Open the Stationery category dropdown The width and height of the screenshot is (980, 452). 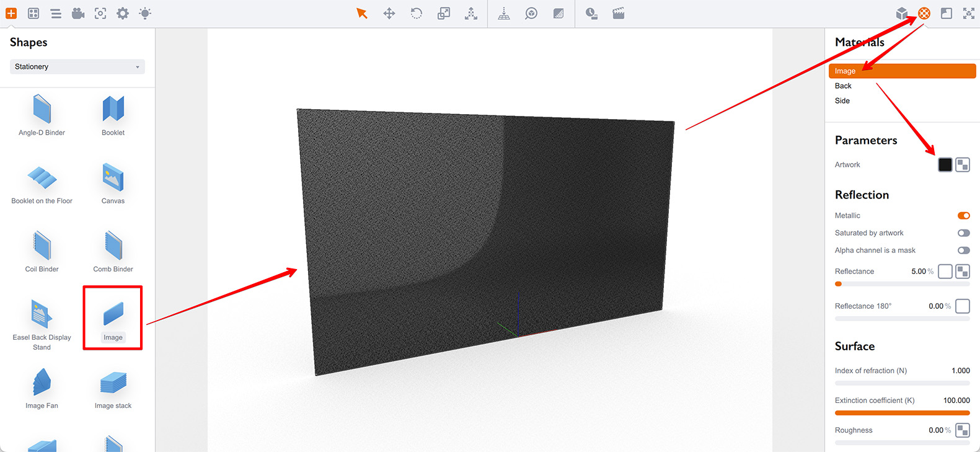tap(77, 66)
